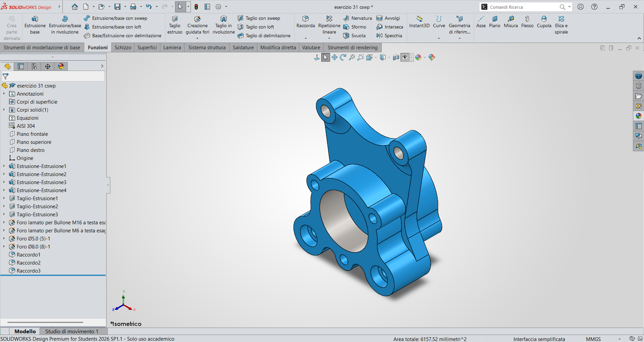Select the Estrusione base tool

[x=35, y=25]
